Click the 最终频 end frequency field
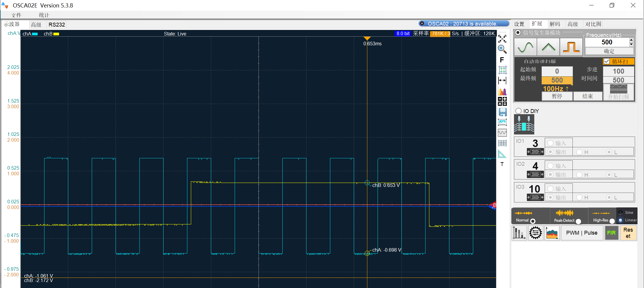This screenshot has height=288, width=644. [x=557, y=80]
